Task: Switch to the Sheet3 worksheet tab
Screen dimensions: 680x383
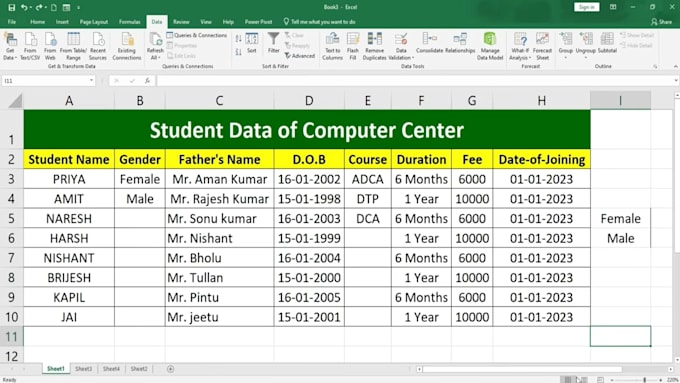Action: pyautogui.click(x=83, y=369)
